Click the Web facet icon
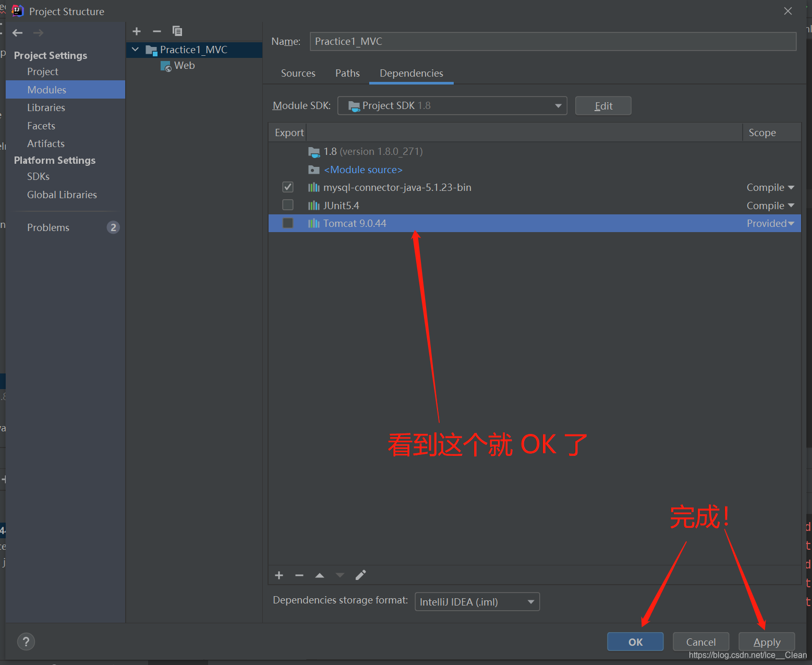Viewport: 812px width, 665px height. 166,66
